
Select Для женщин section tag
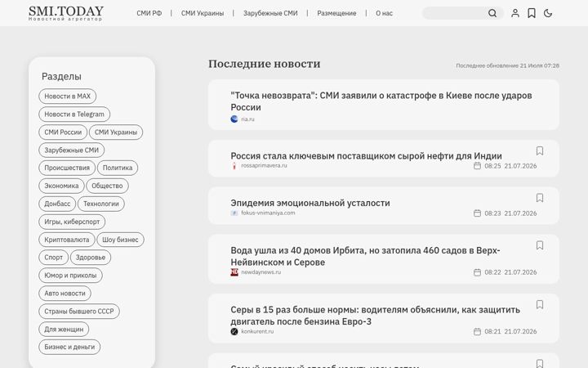pyautogui.click(x=64, y=330)
